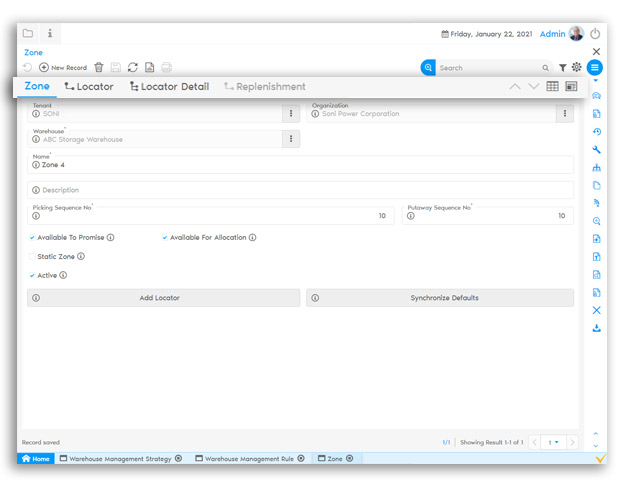Click the New Record button
The width and height of the screenshot is (624, 486).
63,67
